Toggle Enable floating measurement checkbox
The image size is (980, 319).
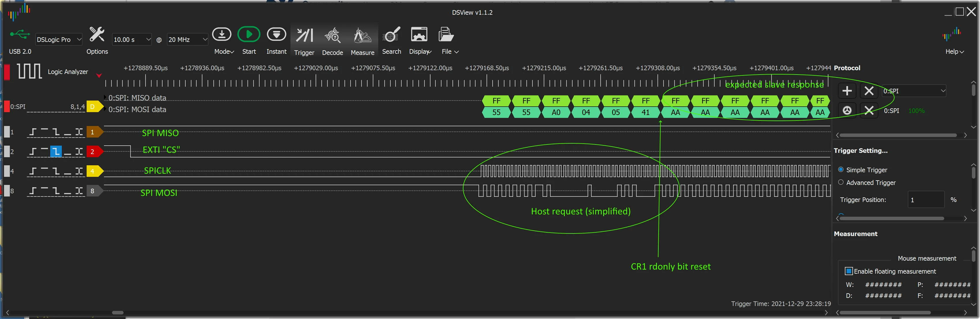(849, 271)
